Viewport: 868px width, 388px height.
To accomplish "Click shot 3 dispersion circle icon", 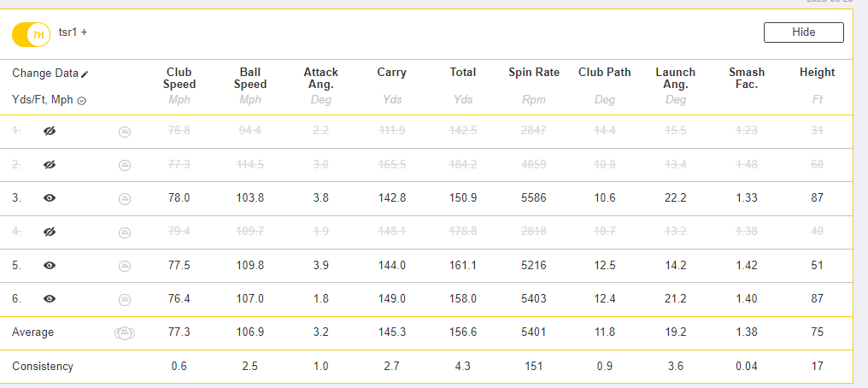I will tap(125, 199).
